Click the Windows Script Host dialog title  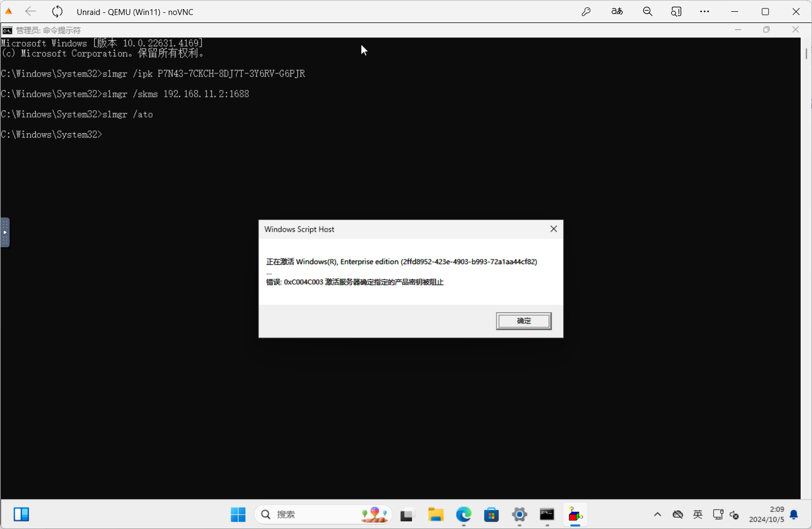(299, 229)
